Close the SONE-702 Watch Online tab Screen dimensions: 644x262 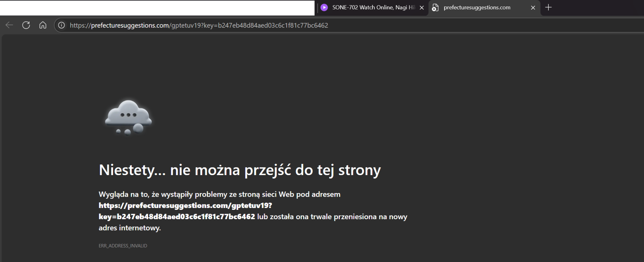click(421, 8)
